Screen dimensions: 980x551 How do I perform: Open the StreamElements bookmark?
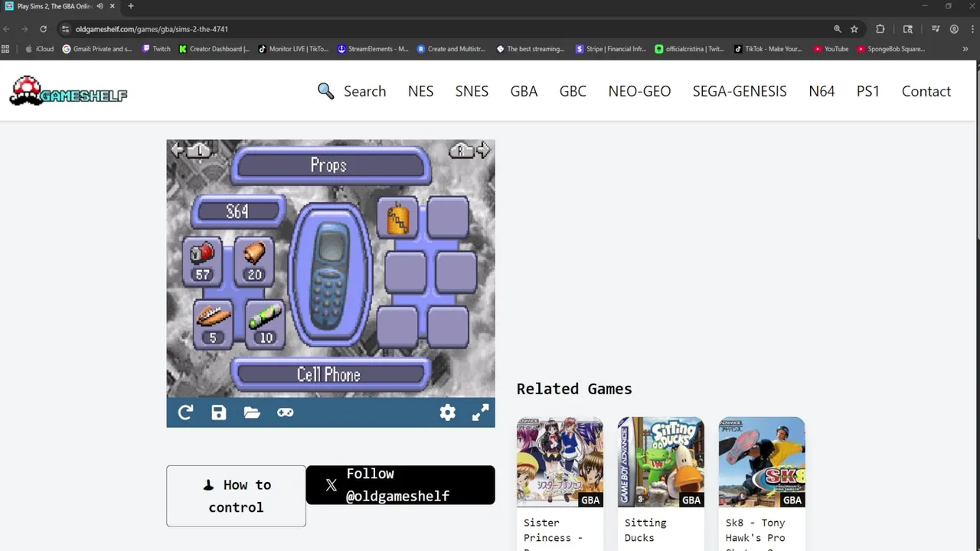(x=373, y=49)
